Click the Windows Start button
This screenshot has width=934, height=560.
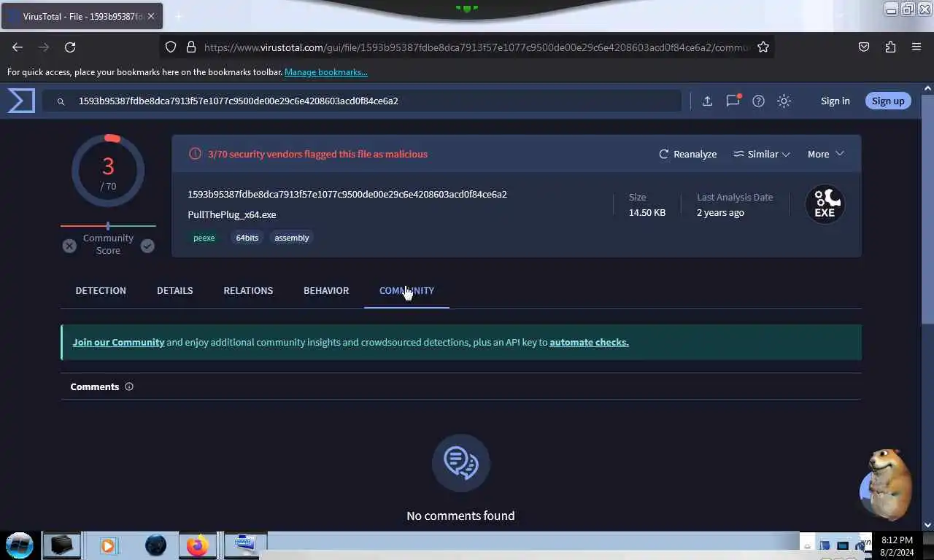(20, 545)
